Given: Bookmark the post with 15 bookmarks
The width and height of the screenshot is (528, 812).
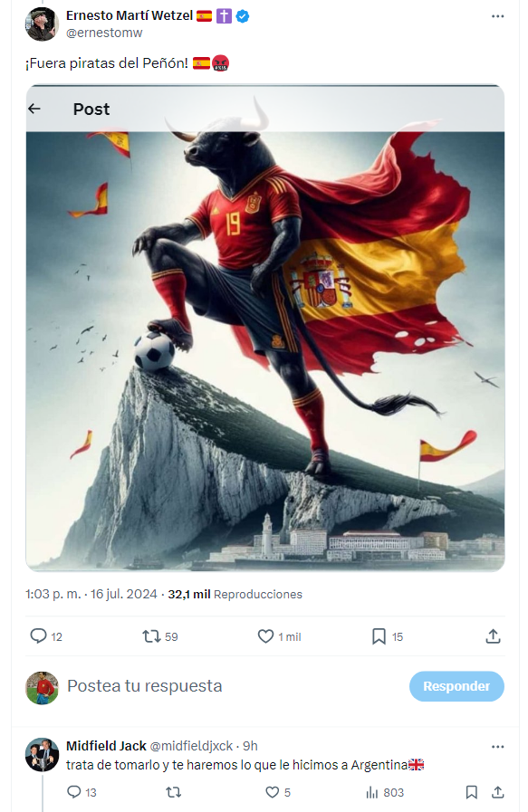Looking at the screenshot, I should tap(379, 635).
